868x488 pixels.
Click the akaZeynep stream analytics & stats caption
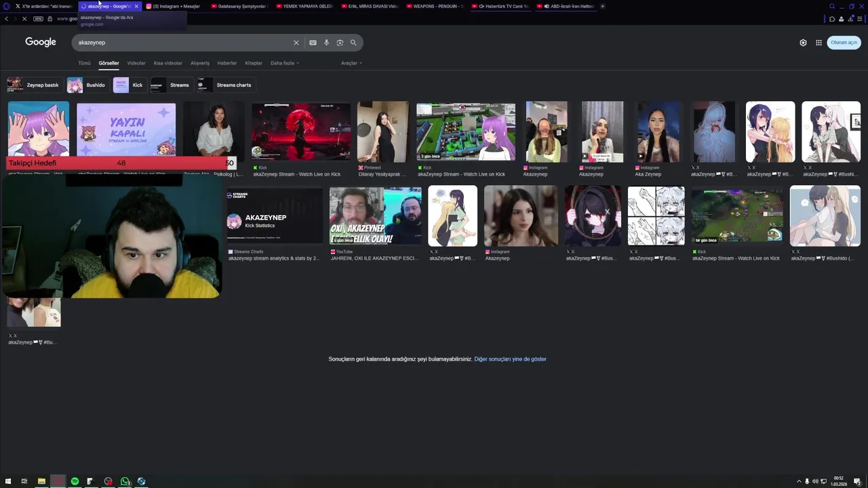[x=274, y=258]
